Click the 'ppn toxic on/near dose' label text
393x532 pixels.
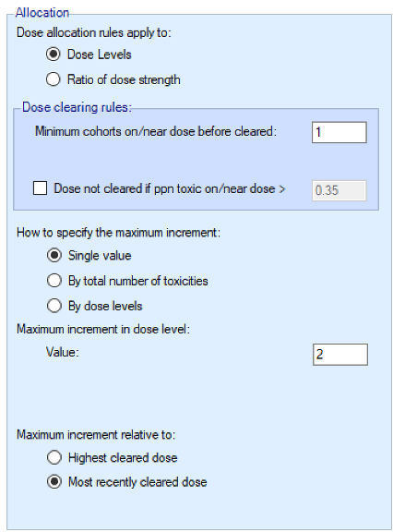pyautogui.click(x=214, y=188)
